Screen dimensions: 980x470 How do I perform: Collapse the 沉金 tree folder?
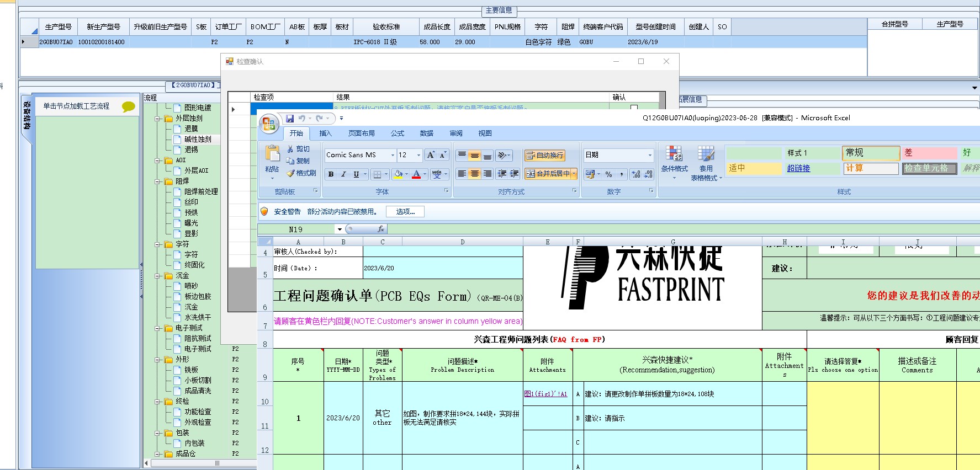[158, 275]
